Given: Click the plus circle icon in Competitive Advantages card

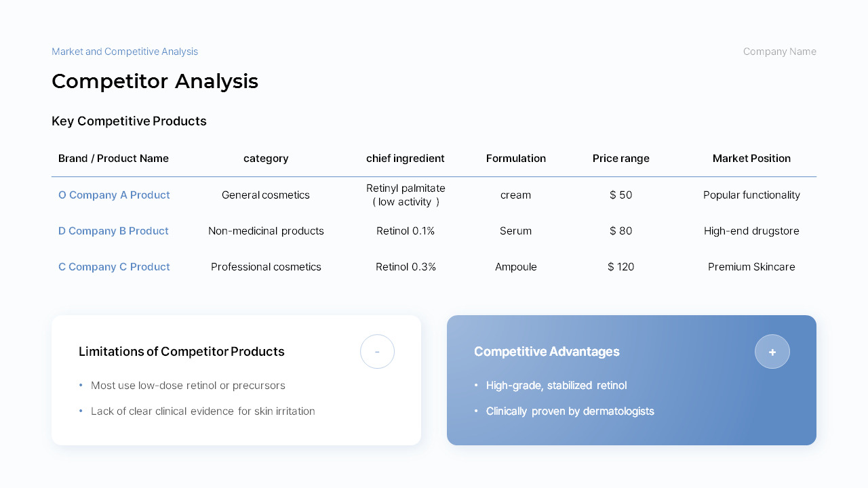Looking at the screenshot, I should (x=772, y=352).
